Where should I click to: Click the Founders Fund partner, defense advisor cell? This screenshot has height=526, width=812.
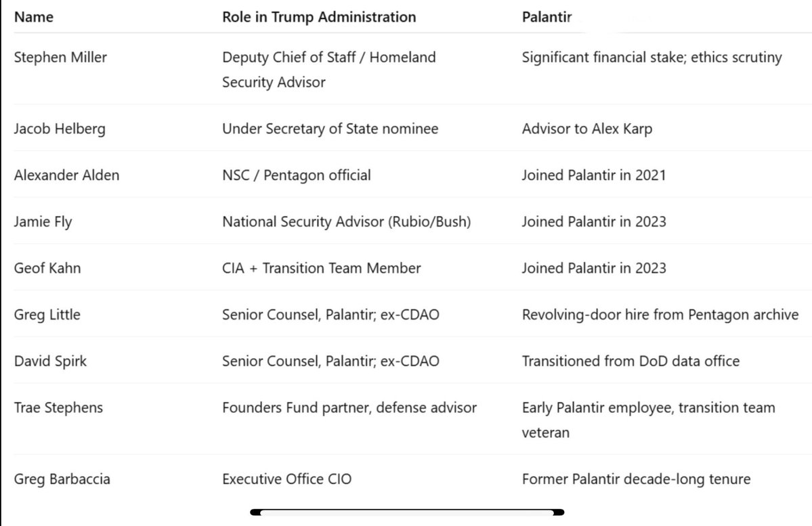(x=349, y=408)
